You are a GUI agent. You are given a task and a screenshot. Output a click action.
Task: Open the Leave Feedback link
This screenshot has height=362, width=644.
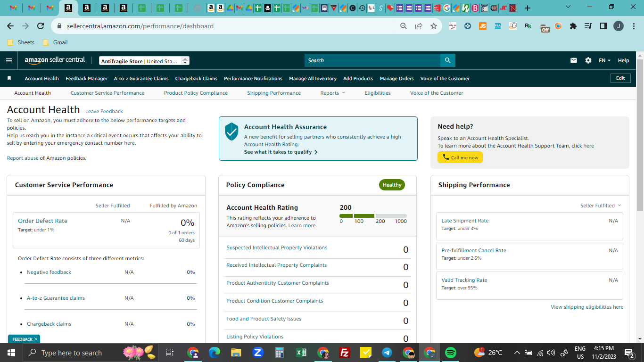pyautogui.click(x=104, y=111)
